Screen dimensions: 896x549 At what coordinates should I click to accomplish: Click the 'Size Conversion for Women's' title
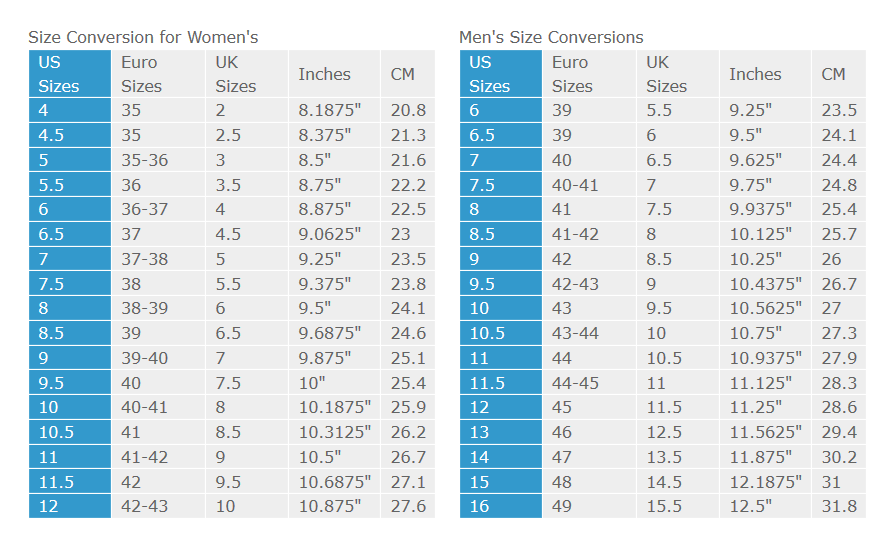pos(143,37)
